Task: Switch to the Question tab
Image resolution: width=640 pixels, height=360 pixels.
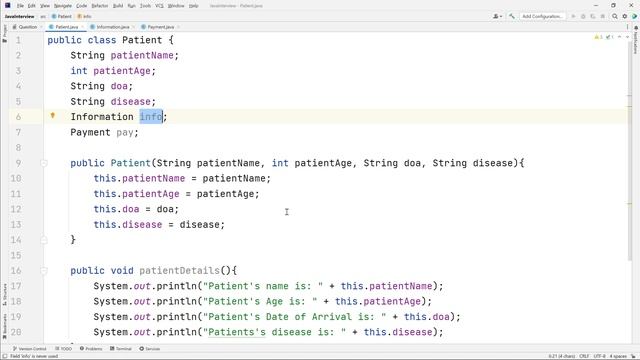Action: tap(25, 27)
